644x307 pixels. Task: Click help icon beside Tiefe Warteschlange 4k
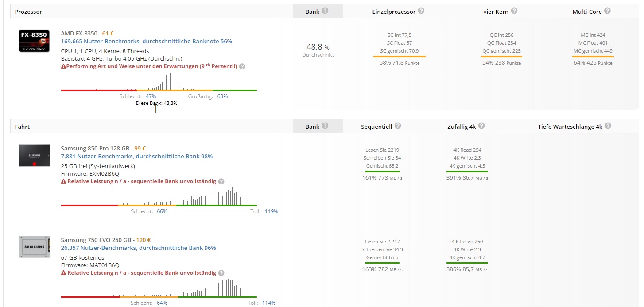[x=608, y=126]
